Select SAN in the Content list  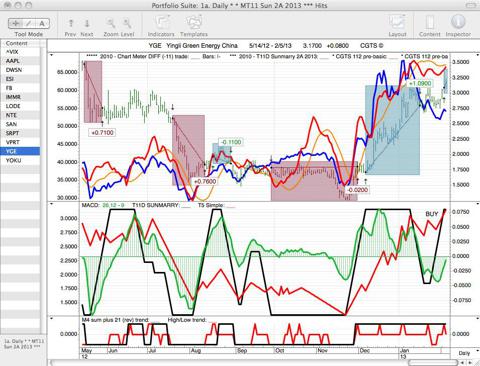click(x=20, y=124)
